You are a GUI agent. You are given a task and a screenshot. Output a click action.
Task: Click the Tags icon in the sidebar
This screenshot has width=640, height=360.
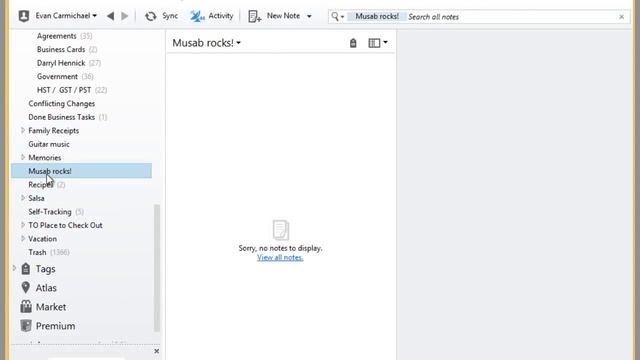26,269
